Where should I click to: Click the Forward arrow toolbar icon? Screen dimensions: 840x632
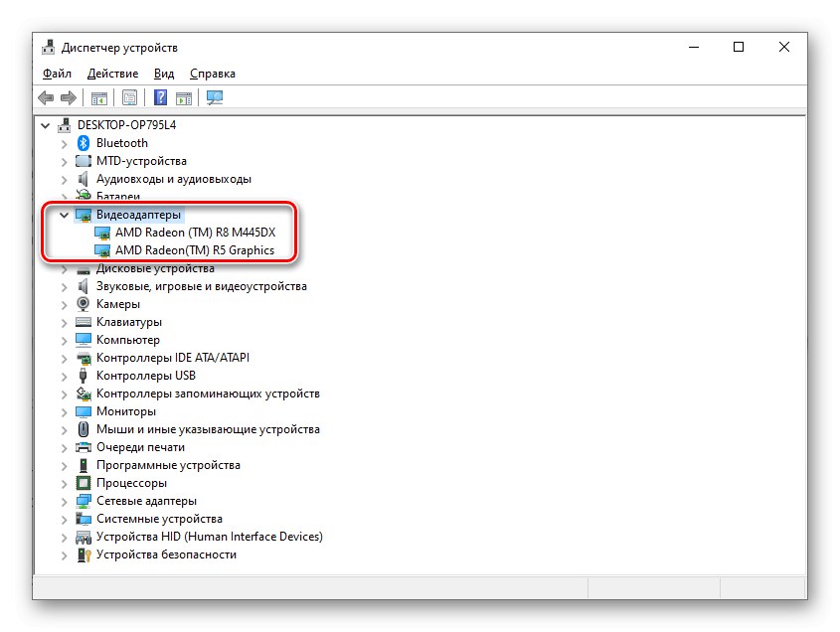point(69,98)
